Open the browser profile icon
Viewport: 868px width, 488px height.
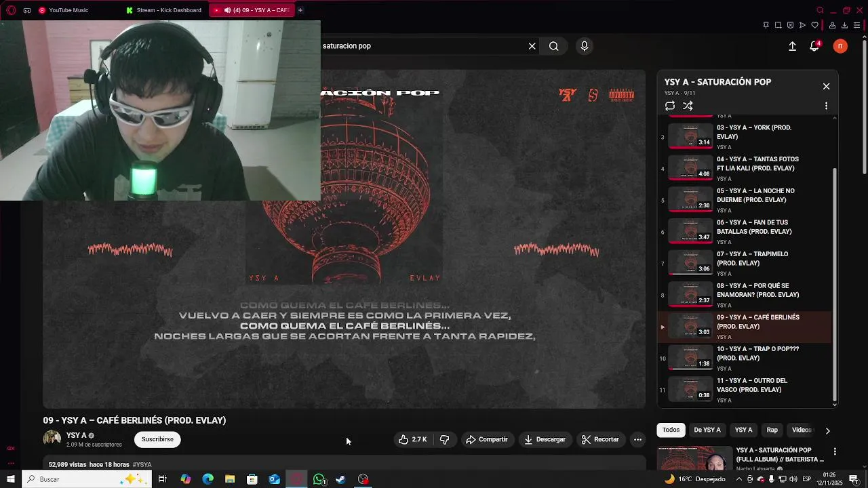(x=833, y=25)
